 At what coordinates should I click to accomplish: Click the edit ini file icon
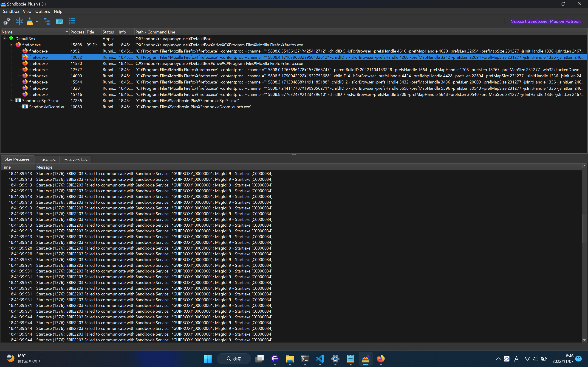tap(59, 21)
